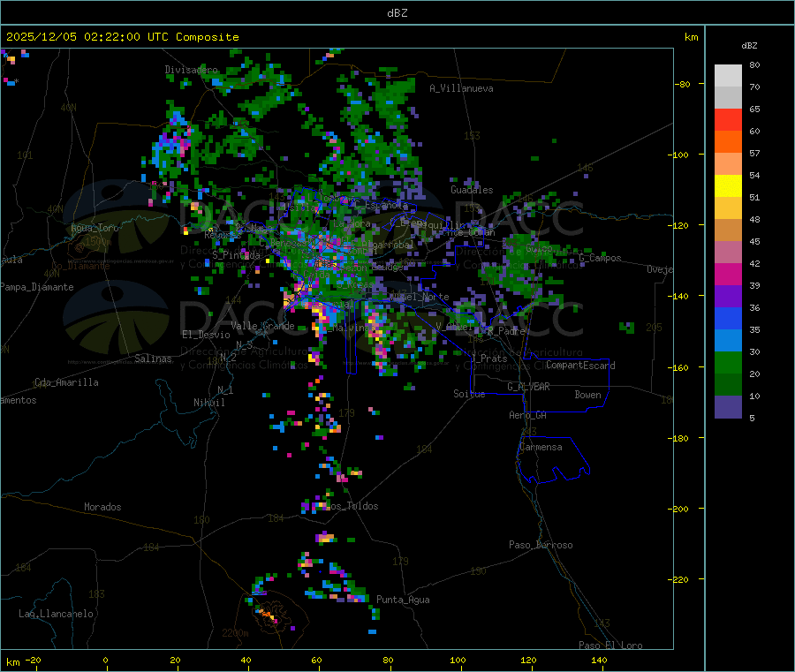Click the 'N_1' map label
This screenshot has width=795, height=672.
tap(225, 390)
